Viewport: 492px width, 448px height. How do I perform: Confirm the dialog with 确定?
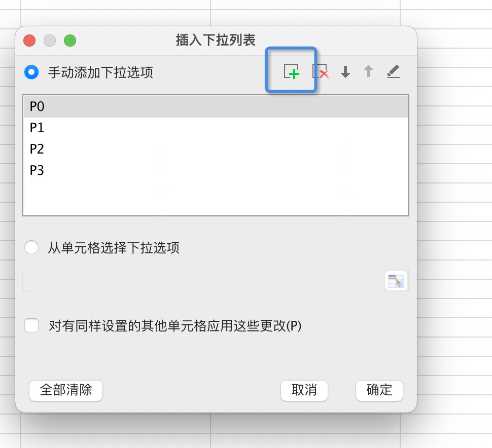tap(379, 390)
